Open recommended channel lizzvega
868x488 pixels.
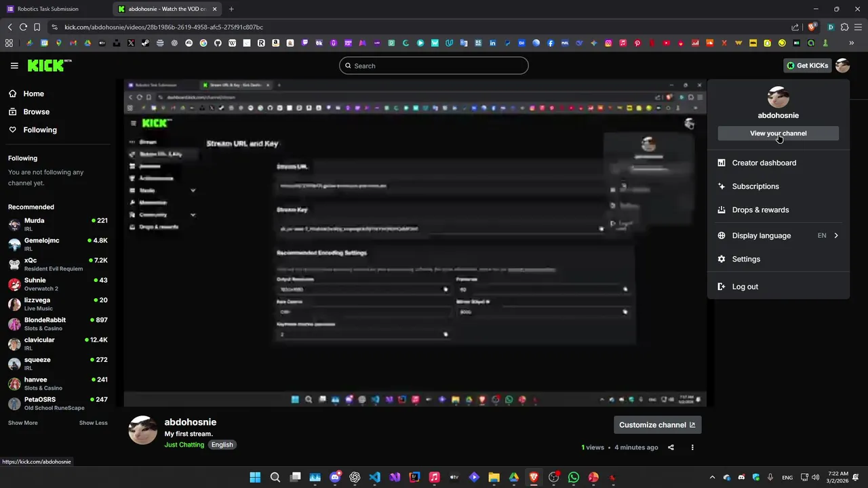[58, 304]
